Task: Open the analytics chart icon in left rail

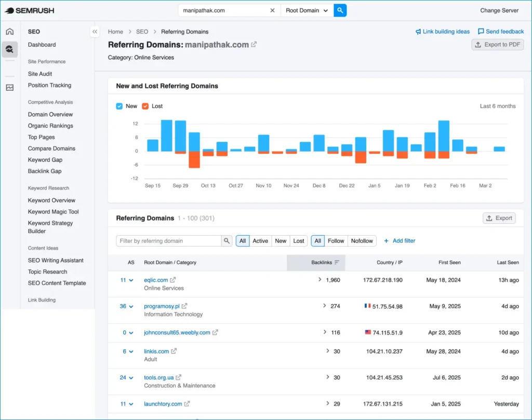Action: coord(9,87)
